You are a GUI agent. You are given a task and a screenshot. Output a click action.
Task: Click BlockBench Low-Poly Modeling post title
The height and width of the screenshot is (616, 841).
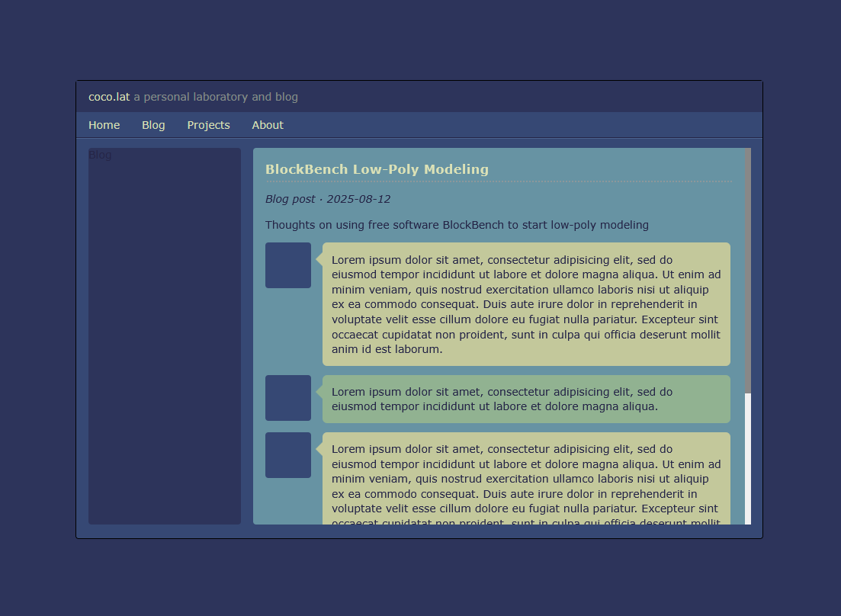click(x=377, y=169)
